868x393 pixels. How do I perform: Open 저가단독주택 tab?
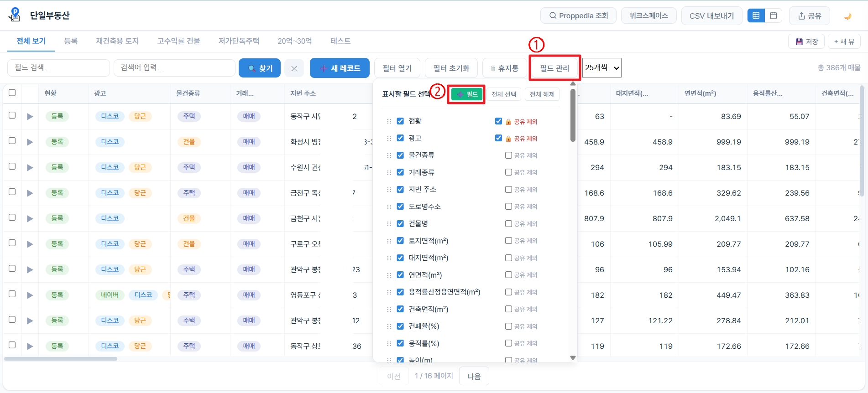239,41
